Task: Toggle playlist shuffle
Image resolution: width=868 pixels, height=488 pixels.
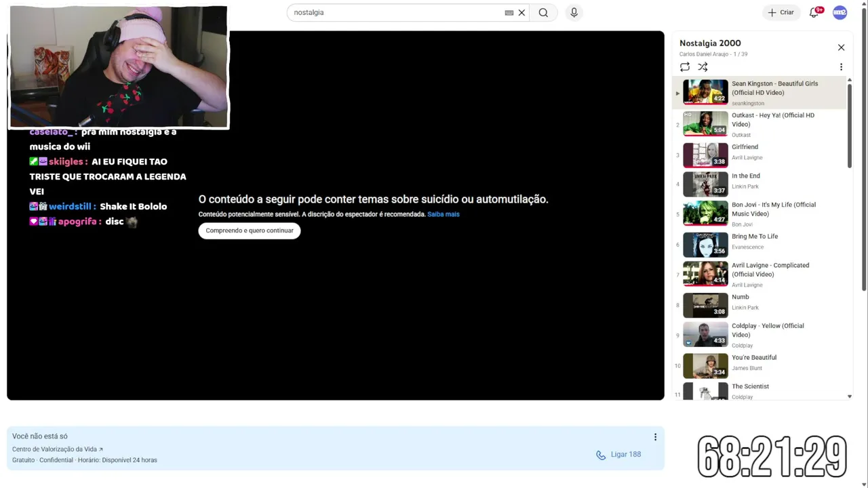Action: 703,67
